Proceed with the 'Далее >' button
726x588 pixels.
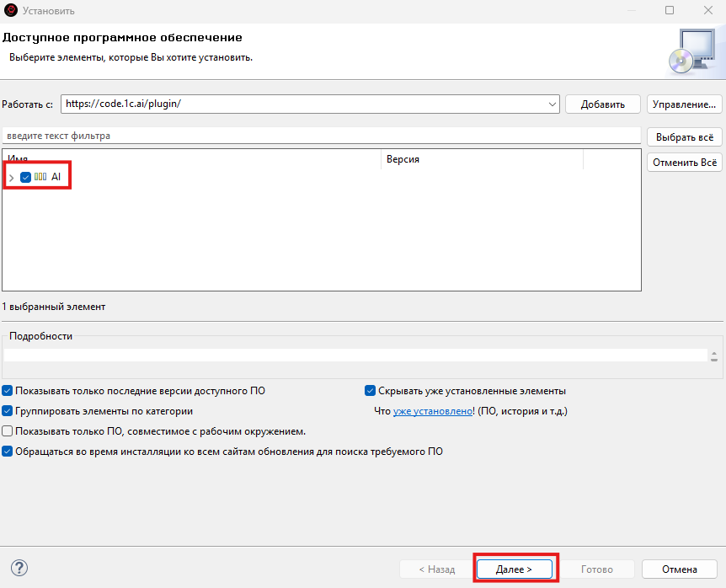(x=515, y=569)
